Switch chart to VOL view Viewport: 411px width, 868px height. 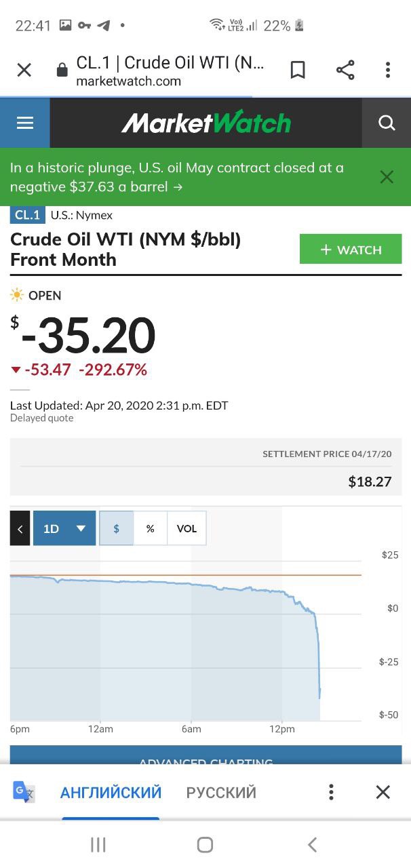[x=187, y=528]
